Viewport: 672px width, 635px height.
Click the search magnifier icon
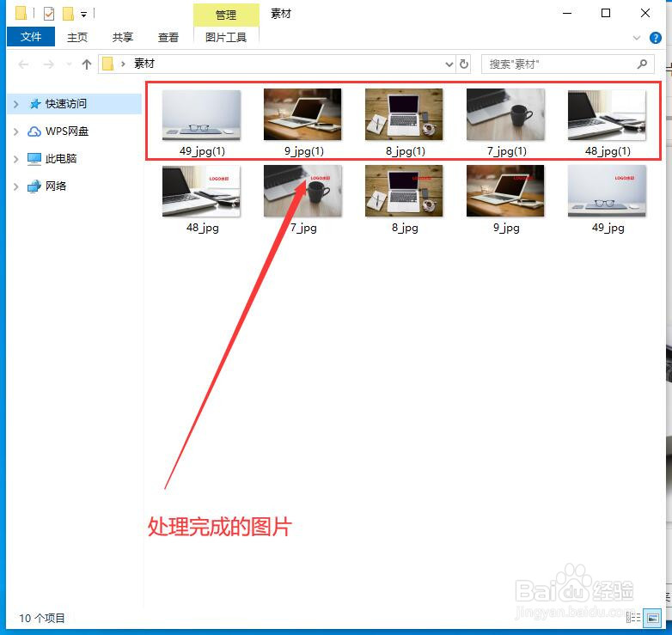click(642, 64)
